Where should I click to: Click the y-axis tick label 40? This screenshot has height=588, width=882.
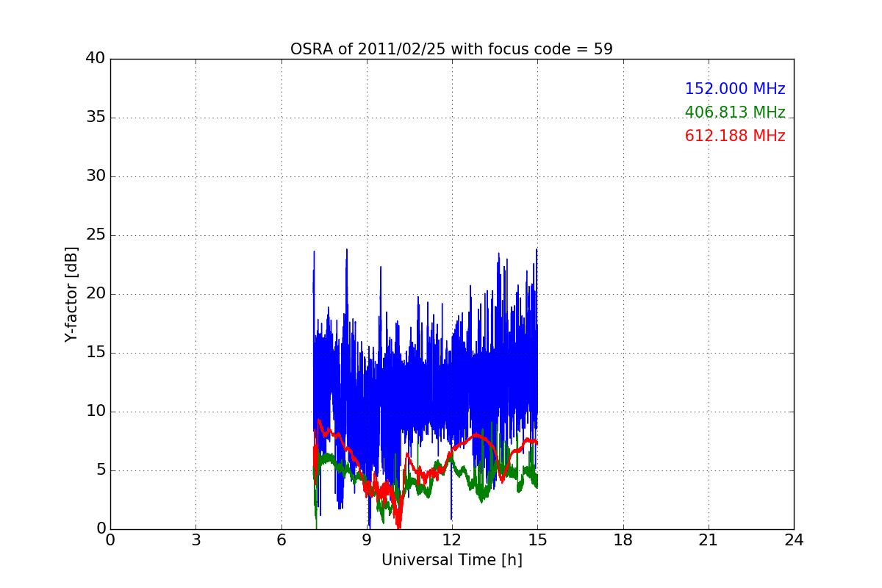tap(96, 59)
